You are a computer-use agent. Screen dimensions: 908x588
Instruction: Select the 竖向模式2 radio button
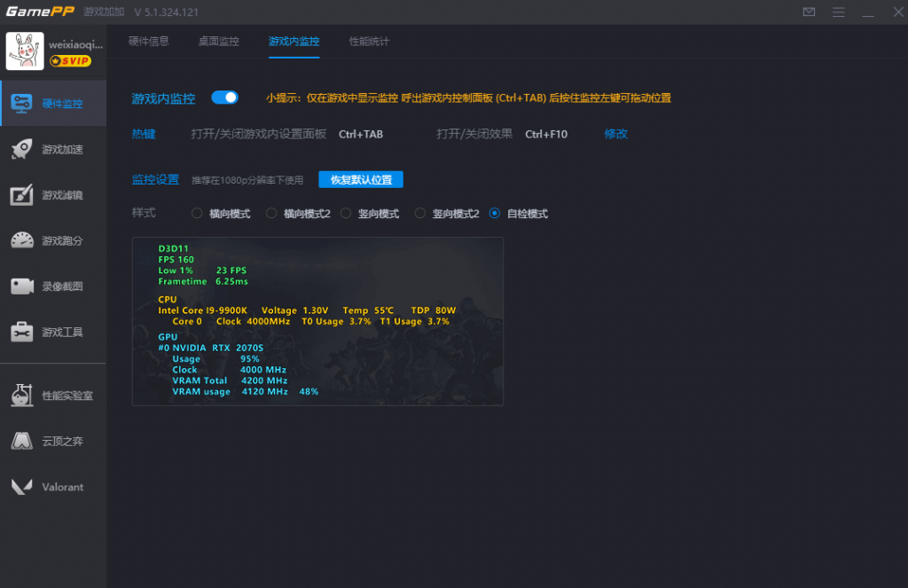pyautogui.click(x=419, y=213)
